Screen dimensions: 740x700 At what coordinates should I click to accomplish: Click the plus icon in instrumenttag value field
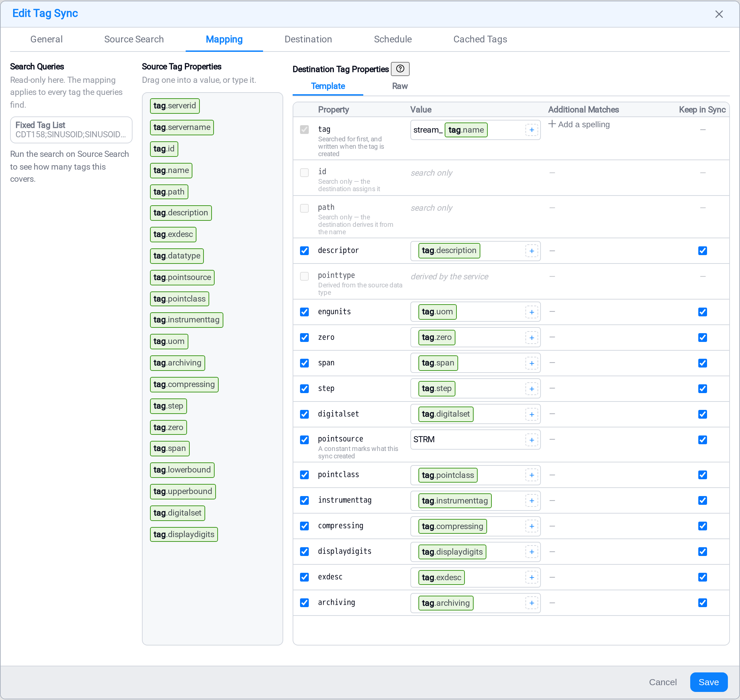pos(531,501)
